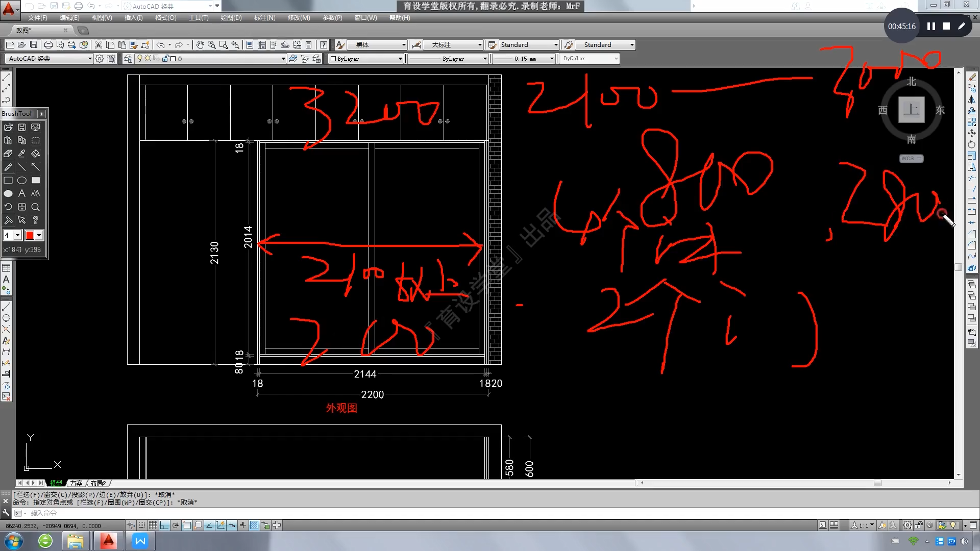This screenshot has height=551, width=980.
Task: Click the Workspace Settings gear icon
Action: coord(100,59)
